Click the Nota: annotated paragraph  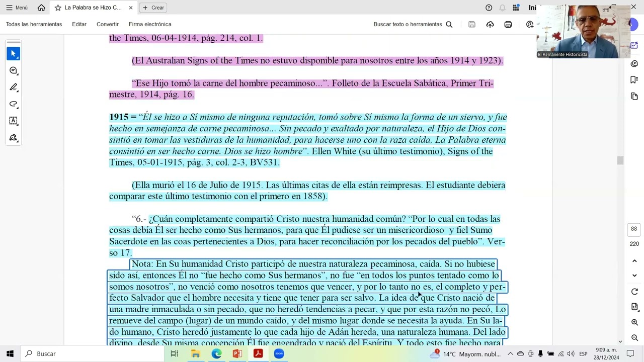coord(307,304)
